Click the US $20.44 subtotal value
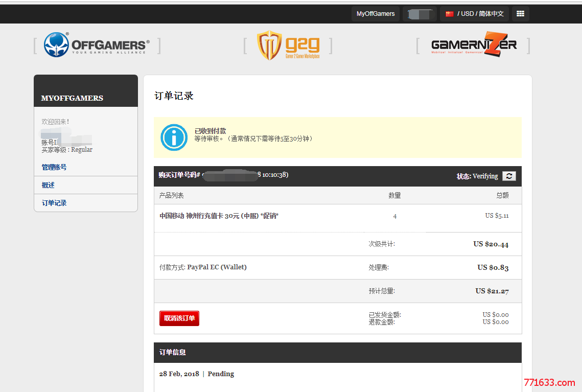Screen dimensions: 582x392 tap(491, 244)
